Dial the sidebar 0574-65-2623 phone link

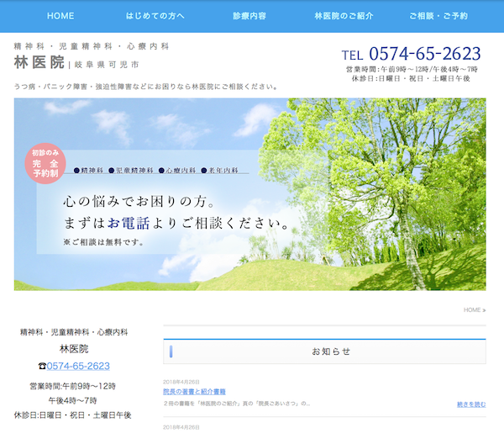78,366
